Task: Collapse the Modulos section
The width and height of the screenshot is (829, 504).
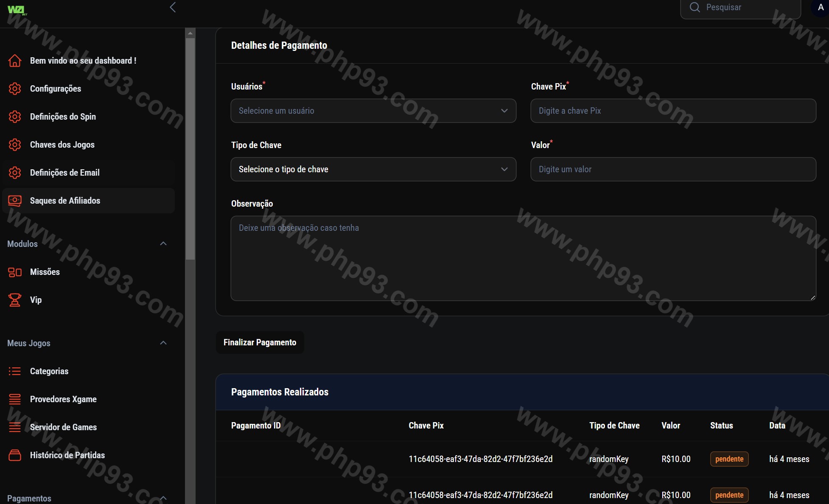Action: pyautogui.click(x=163, y=244)
